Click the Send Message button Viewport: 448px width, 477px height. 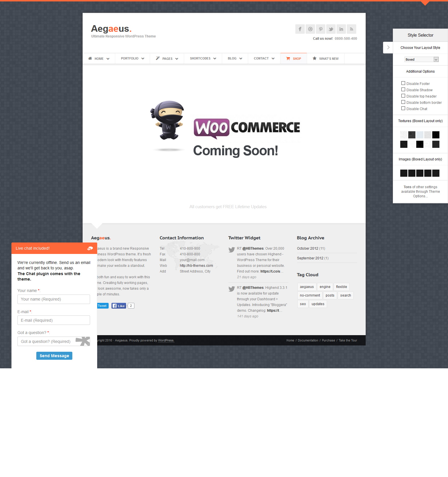(x=54, y=356)
